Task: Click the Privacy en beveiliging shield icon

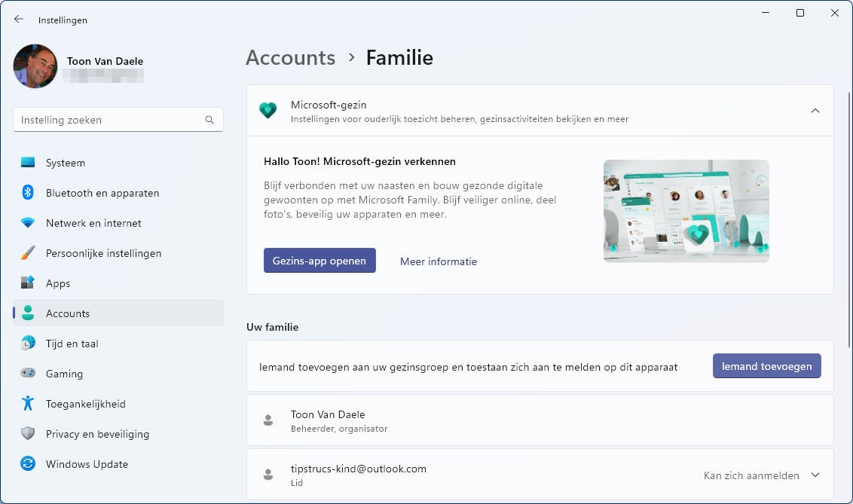Action: click(x=28, y=434)
